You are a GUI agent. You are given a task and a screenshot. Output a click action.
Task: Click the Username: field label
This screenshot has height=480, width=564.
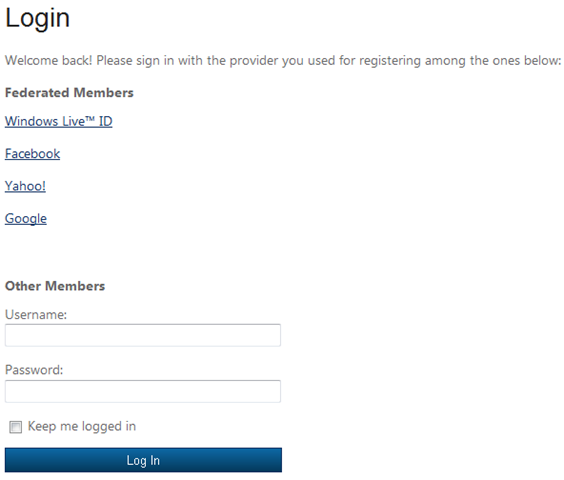36,315
